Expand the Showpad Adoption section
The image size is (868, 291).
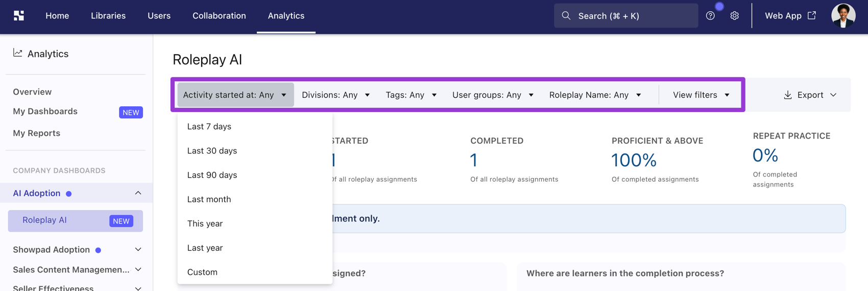[138, 250]
